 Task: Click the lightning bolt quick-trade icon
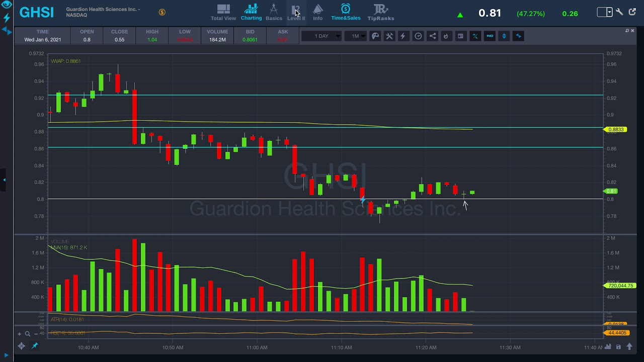(x=403, y=36)
